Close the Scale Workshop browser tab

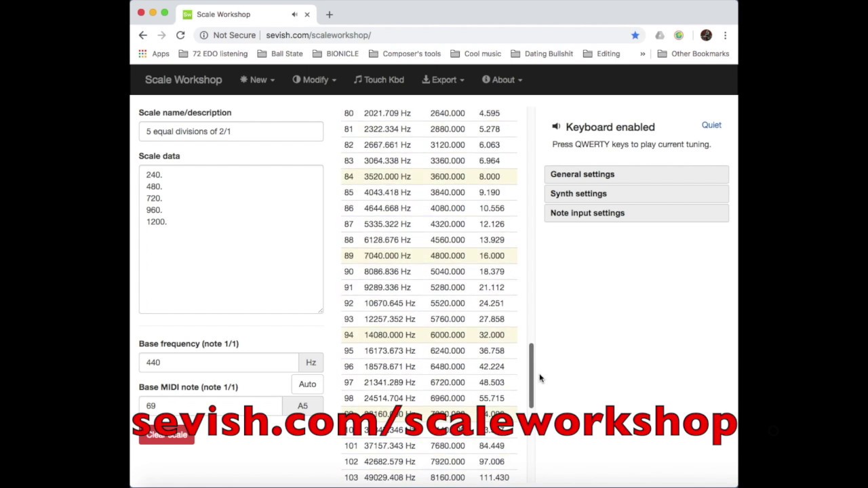[x=307, y=14]
